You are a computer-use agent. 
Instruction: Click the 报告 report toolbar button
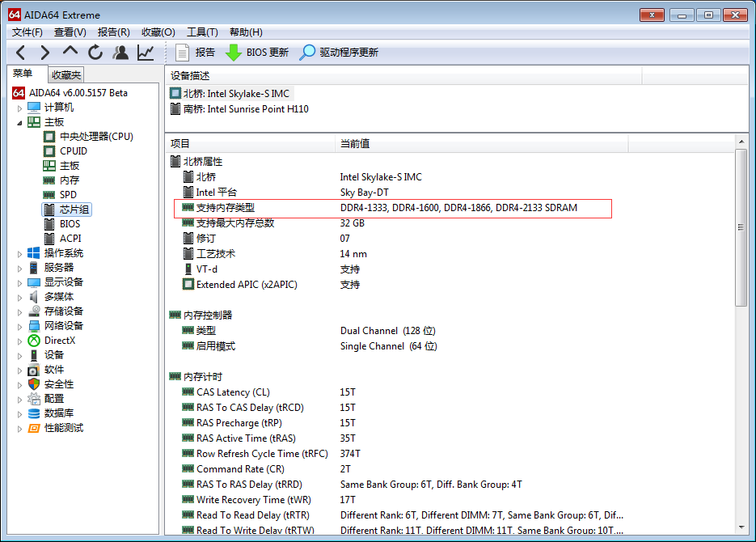pyautogui.click(x=196, y=52)
